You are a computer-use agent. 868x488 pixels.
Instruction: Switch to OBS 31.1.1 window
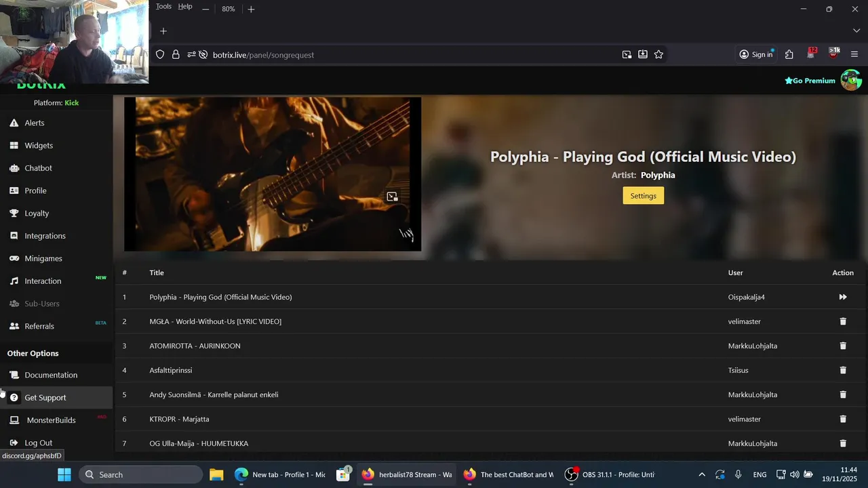tap(610, 474)
